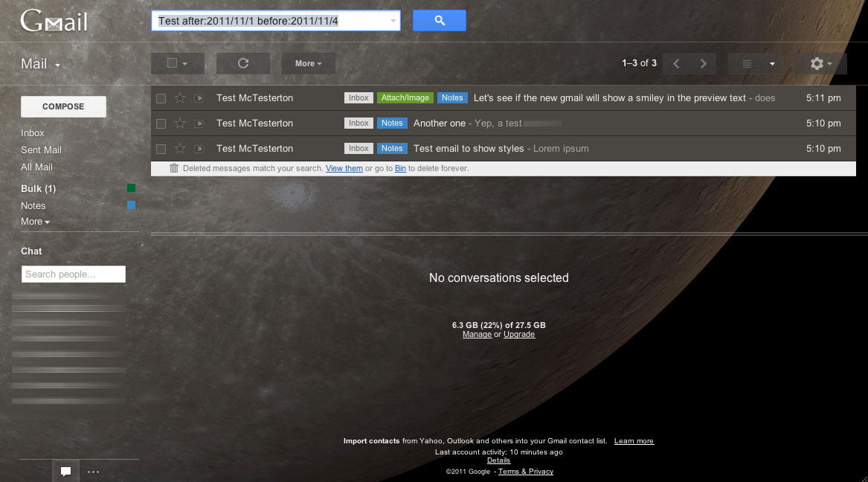Screen dimensions: 868x482
Task: Click the Manage storage link
Action: coord(478,334)
